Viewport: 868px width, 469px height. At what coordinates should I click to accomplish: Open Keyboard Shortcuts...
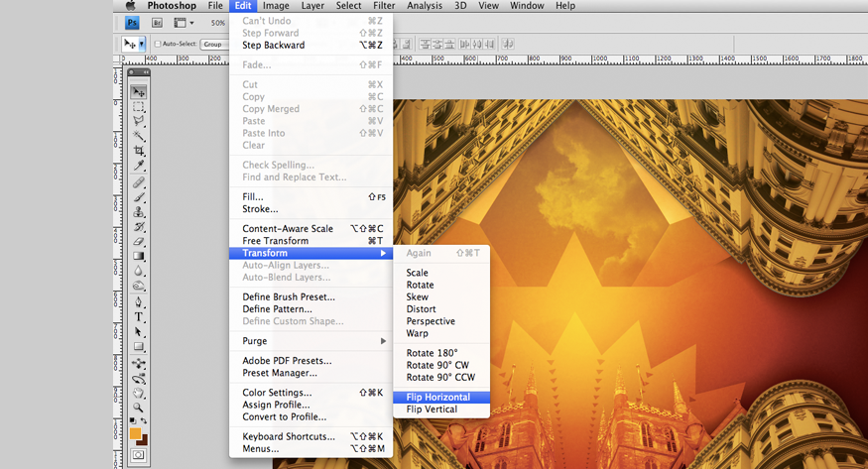(311, 437)
